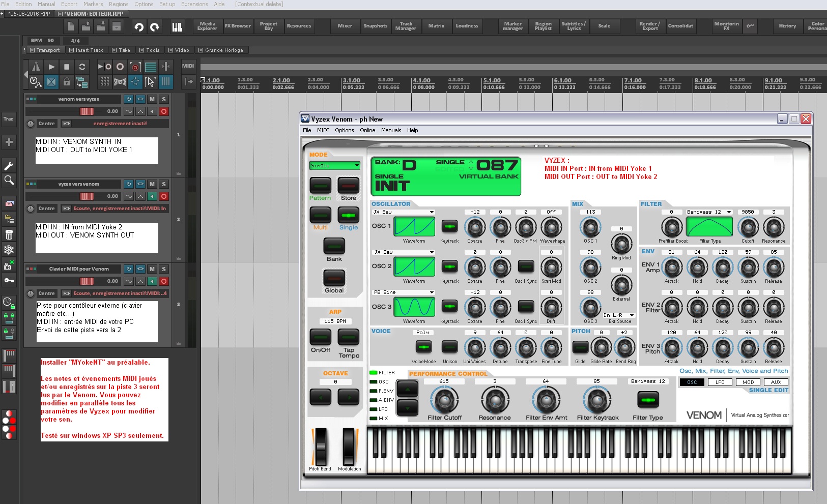Viewport: 827px width, 504px height.
Task: Click the LFO edit tab
Action: (x=720, y=382)
